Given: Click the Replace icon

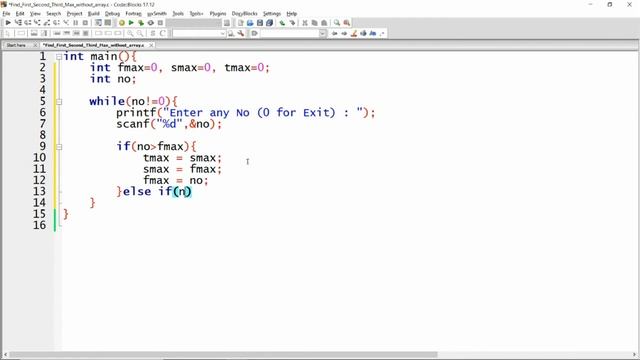Looking at the screenshot, I should [347, 22].
